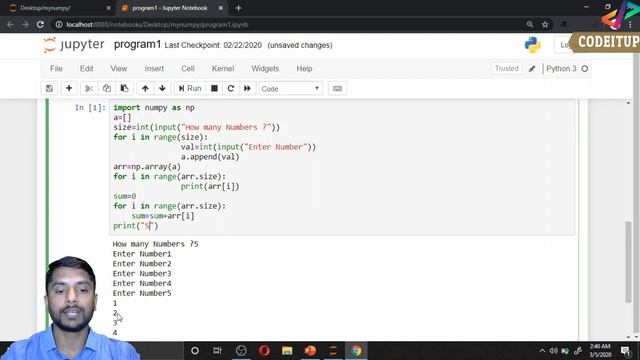Interrupt the kernel with stop icon
Screen dimensions: 640x360
click(x=214, y=89)
